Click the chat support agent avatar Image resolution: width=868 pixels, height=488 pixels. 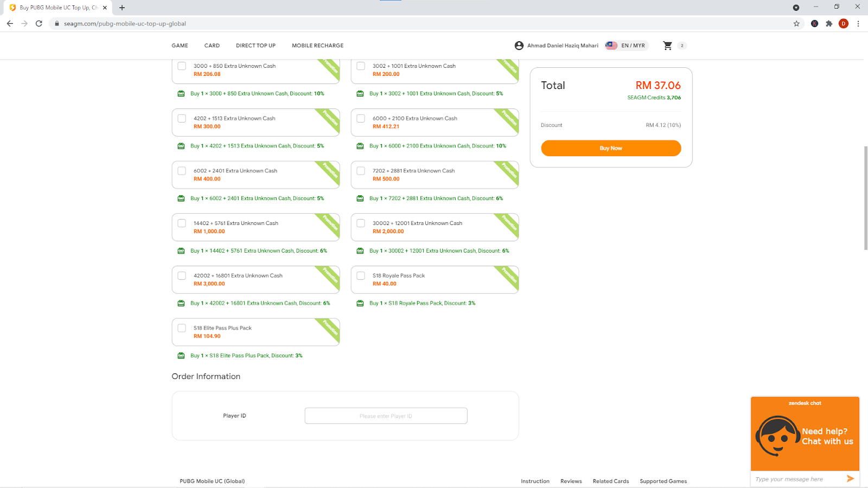(777, 436)
